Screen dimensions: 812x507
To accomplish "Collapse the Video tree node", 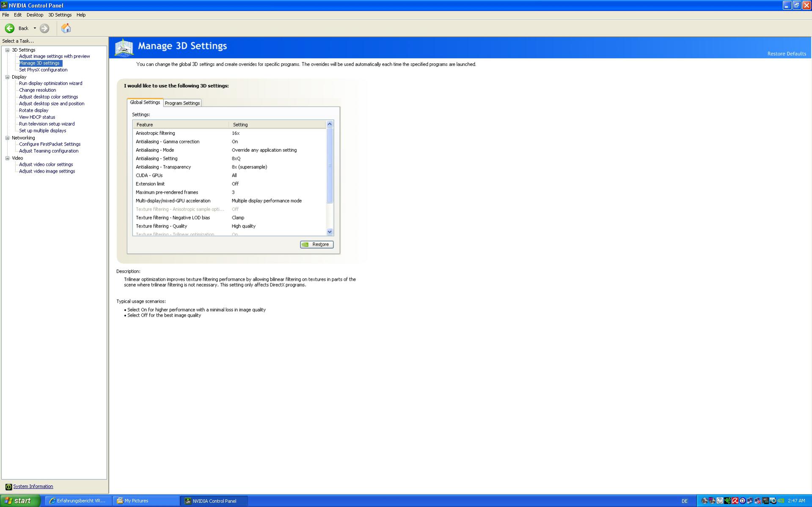I will 7,158.
